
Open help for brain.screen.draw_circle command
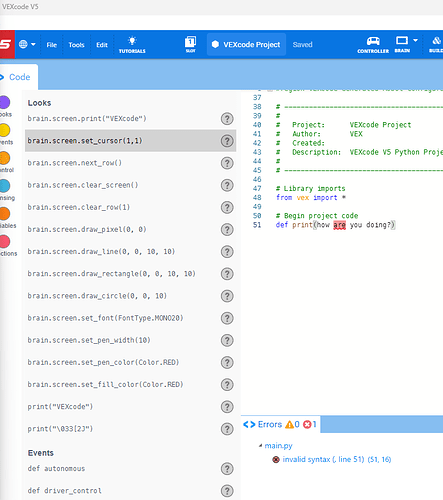pos(227,296)
